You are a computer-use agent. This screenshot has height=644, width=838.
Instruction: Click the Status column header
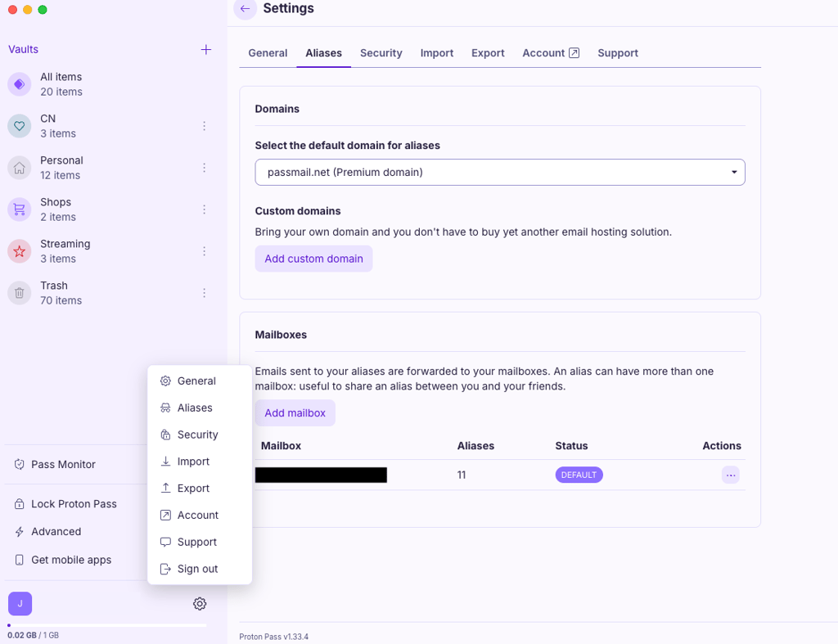(x=571, y=446)
